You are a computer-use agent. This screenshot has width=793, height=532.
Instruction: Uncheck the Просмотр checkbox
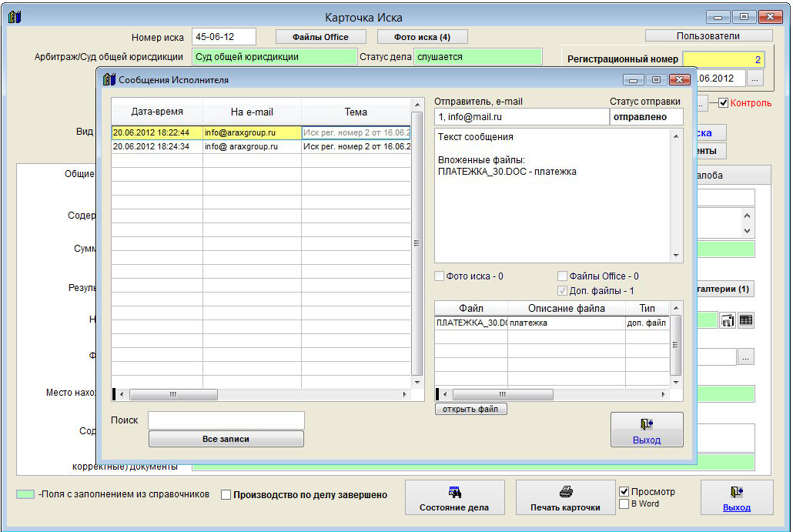tap(624, 491)
